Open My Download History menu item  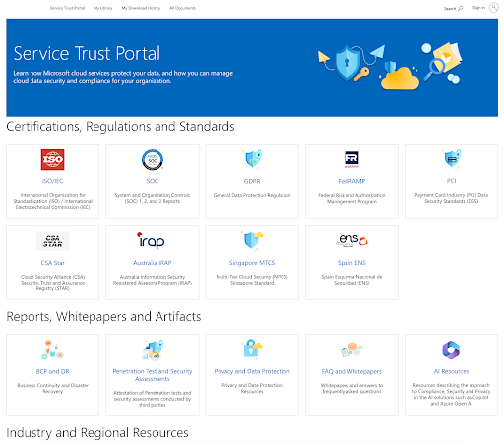click(x=141, y=8)
